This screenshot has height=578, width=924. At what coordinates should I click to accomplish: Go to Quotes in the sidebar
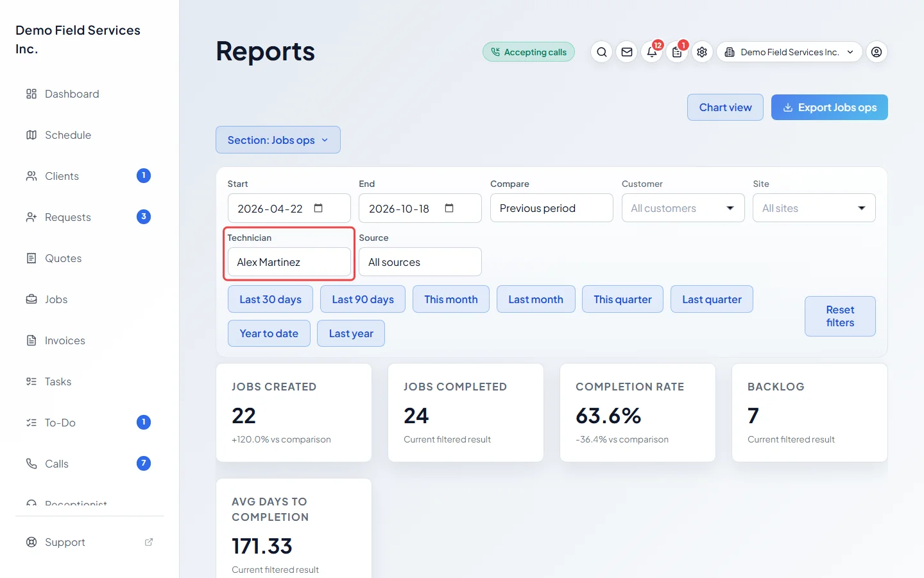coord(90,258)
